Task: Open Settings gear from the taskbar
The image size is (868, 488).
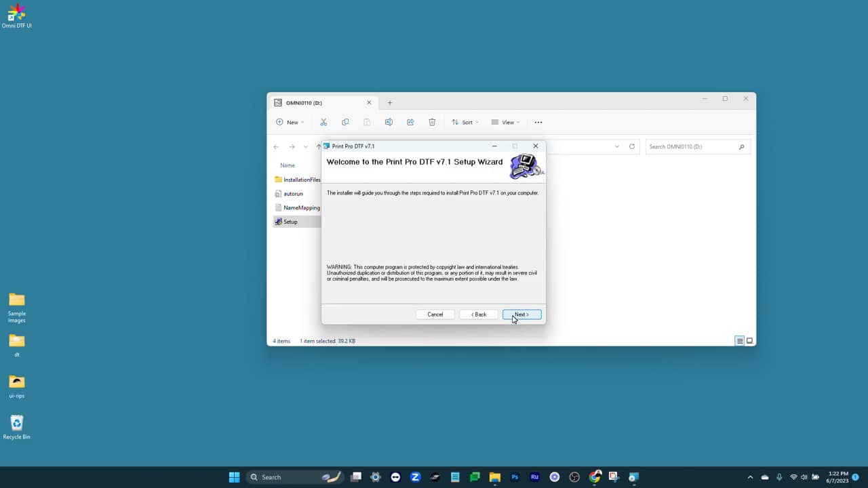Action: (376, 477)
